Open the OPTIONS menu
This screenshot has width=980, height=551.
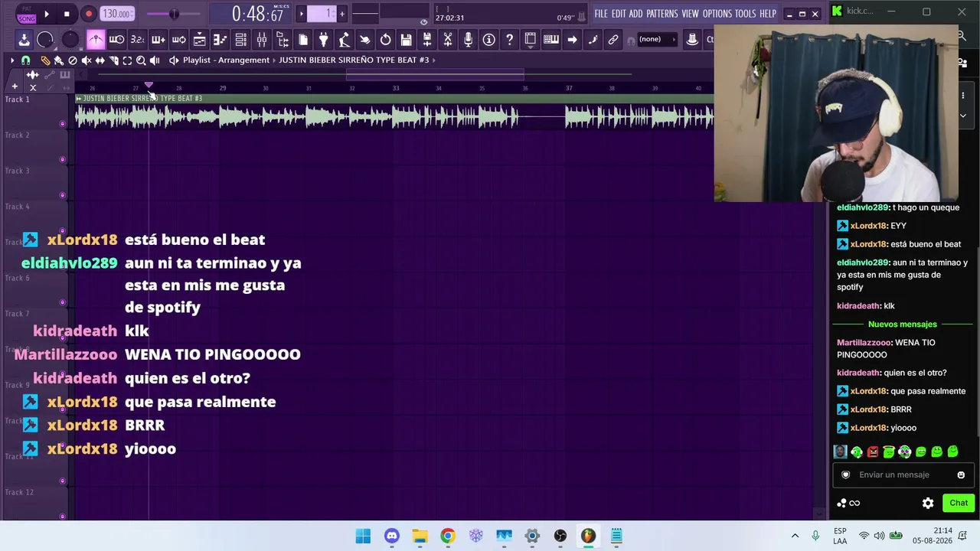tap(717, 14)
